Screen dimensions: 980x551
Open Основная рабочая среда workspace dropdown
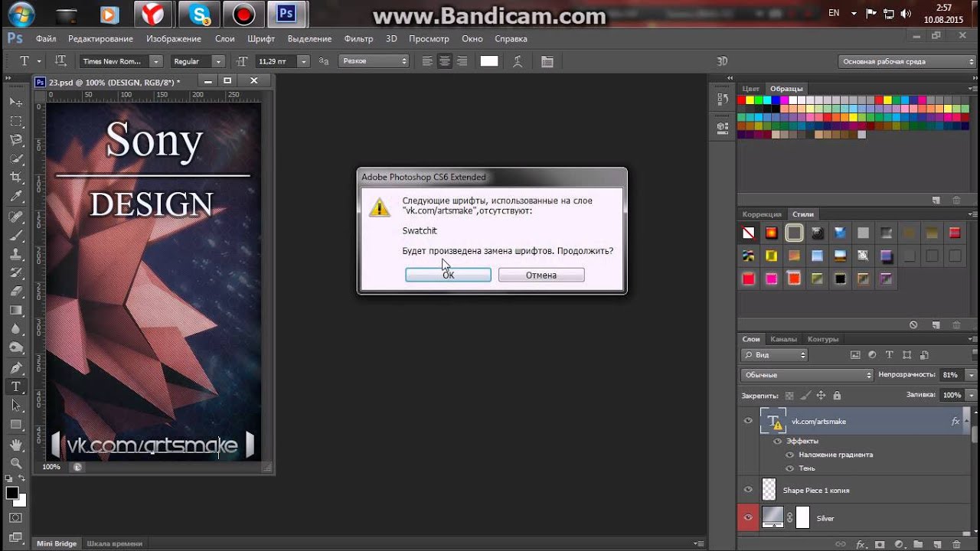click(x=906, y=61)
